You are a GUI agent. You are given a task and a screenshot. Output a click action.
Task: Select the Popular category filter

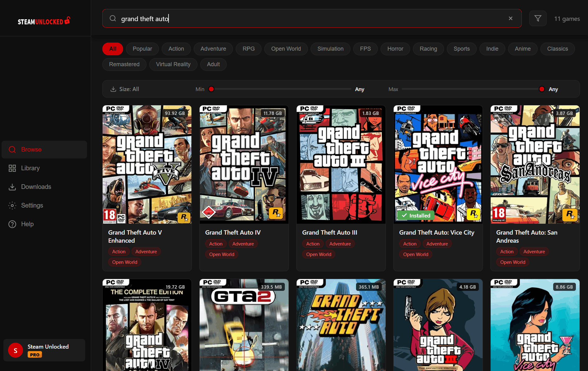pyautogui.click(x=142, y=49)
